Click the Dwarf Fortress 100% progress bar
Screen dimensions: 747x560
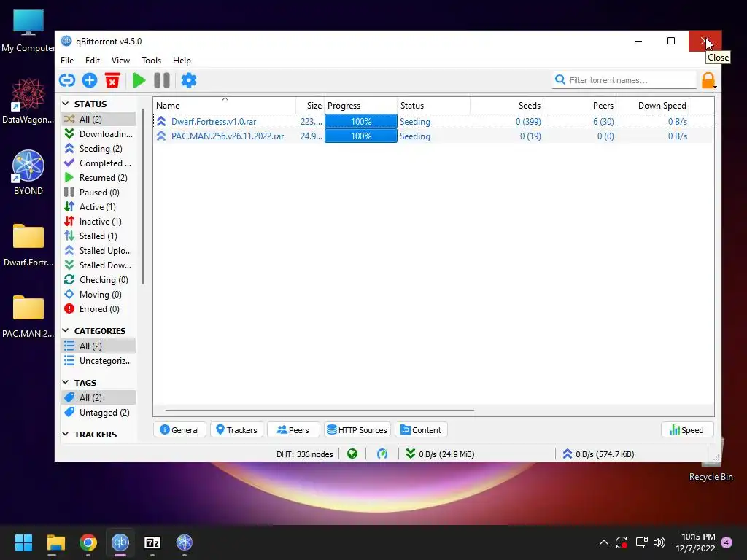coord(360,122)
